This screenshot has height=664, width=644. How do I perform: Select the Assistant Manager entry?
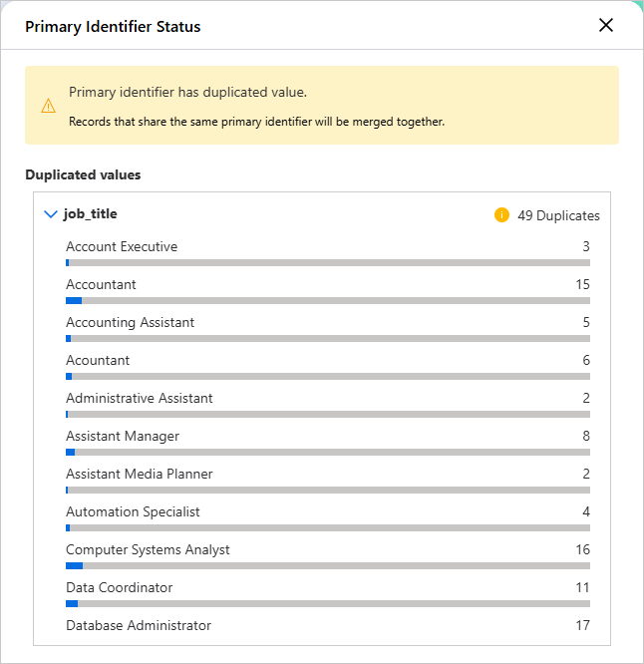(x=123, y=436)
